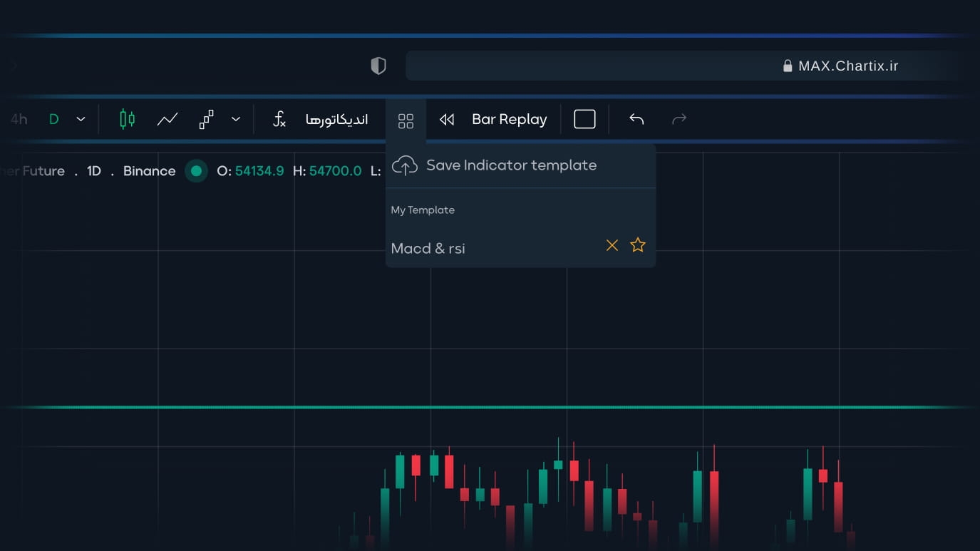
Task: Click the Bar Replay rewind icon
Action: point(447,120)
